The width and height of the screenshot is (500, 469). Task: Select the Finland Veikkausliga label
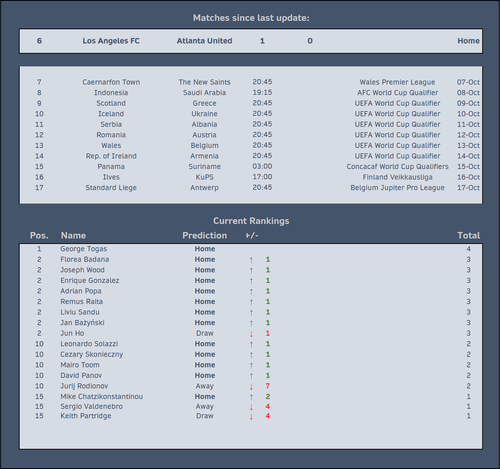(397, 177)
